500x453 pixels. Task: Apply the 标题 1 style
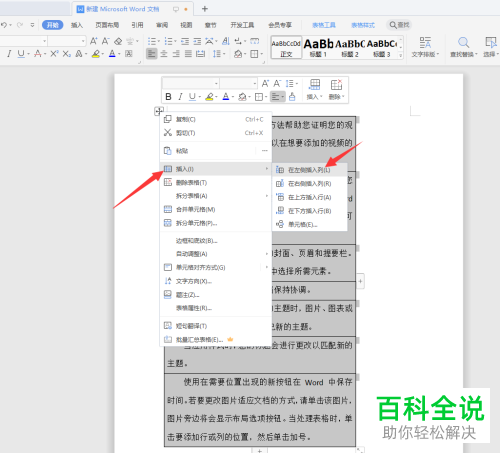pos(318,47)
